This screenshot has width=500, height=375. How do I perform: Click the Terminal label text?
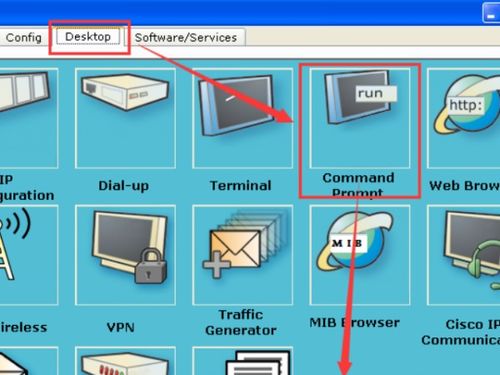241,186
